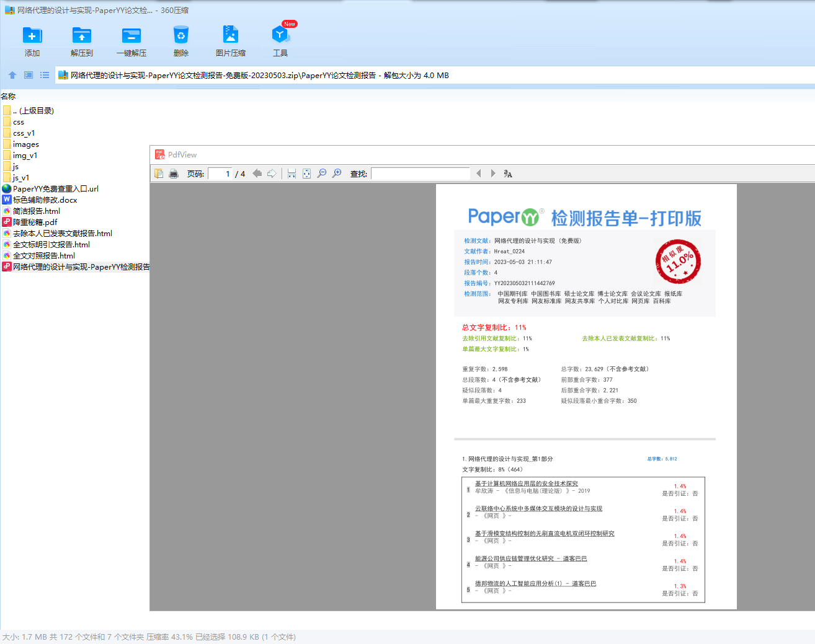Open the 工具 tools icon

point(280,35)
